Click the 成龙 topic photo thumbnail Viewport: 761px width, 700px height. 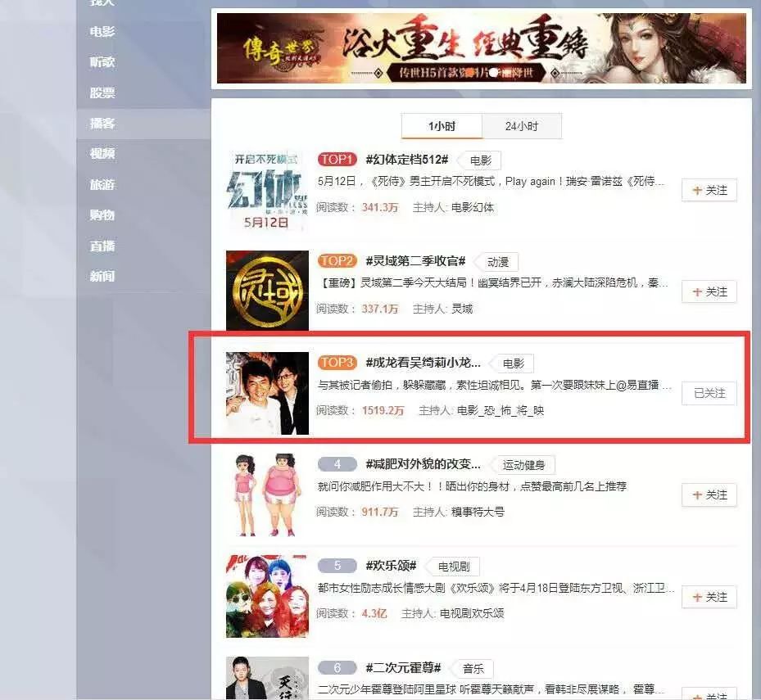point(267,394)
